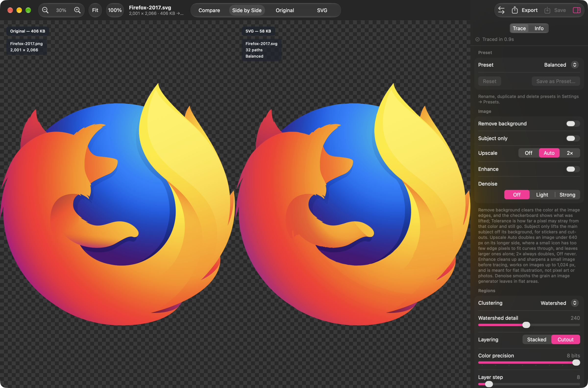Enable the Subject only switch
The image size is (588, 388).
click(573, 138)
